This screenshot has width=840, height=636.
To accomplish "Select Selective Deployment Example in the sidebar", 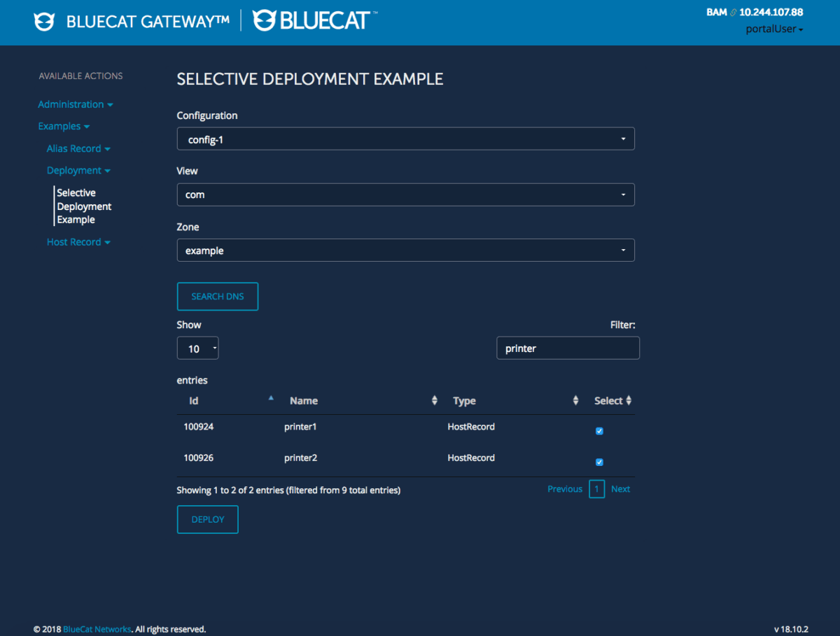I will [84, 206].
